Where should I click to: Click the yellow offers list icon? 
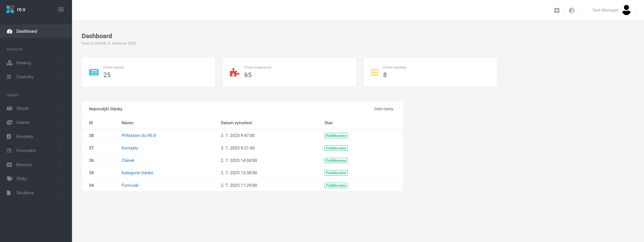(374, 72)
